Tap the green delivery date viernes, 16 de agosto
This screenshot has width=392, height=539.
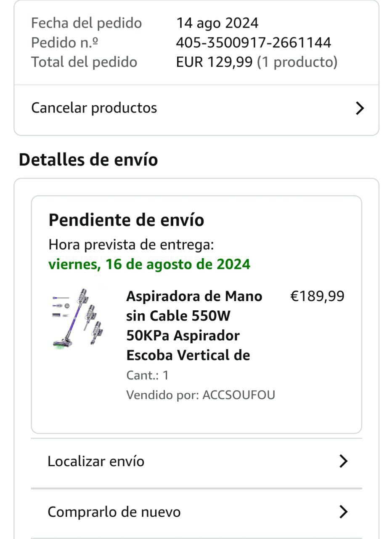point(149,264)
